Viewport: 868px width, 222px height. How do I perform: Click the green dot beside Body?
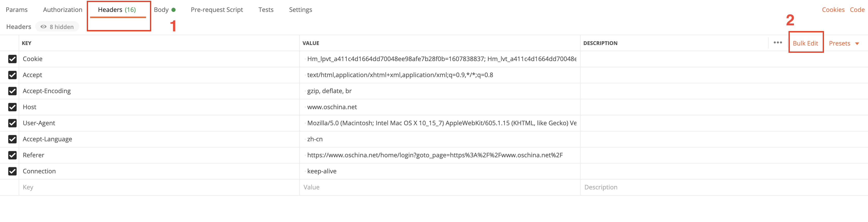(173, 10)
